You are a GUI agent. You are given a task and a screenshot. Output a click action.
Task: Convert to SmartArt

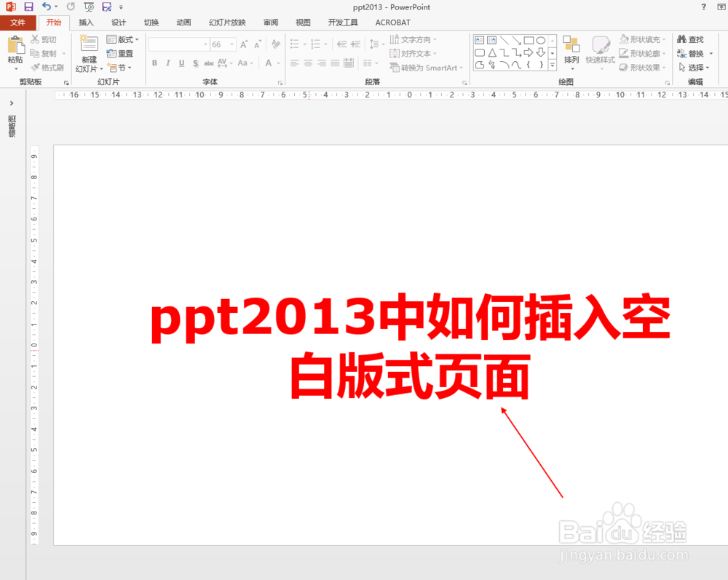click(x=426, y=68)
